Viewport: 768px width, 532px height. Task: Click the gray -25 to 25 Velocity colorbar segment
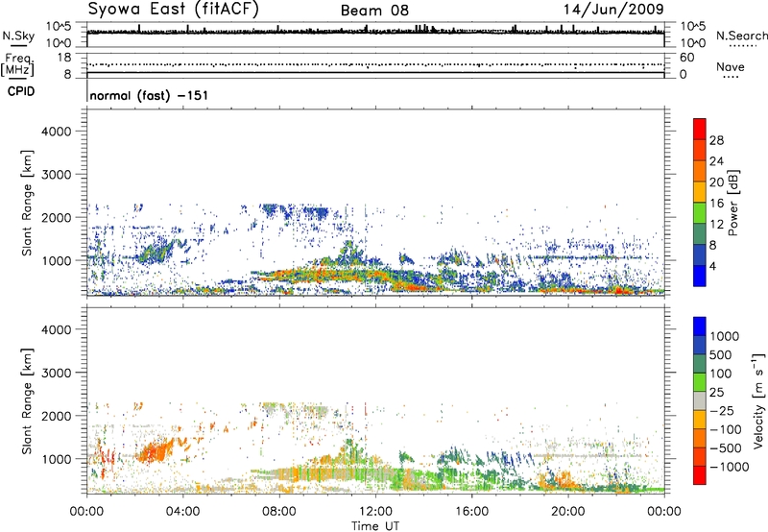pos(700,400)
